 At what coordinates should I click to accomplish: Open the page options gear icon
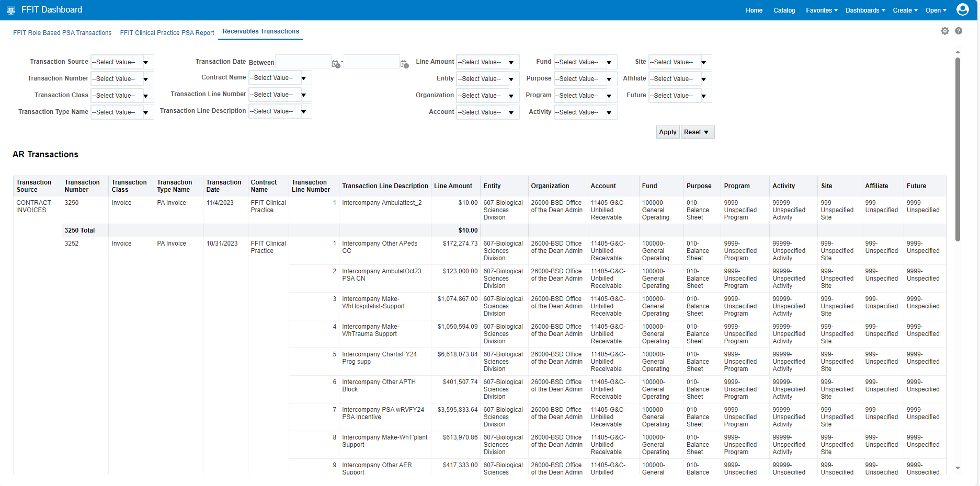tap(945, 31)
